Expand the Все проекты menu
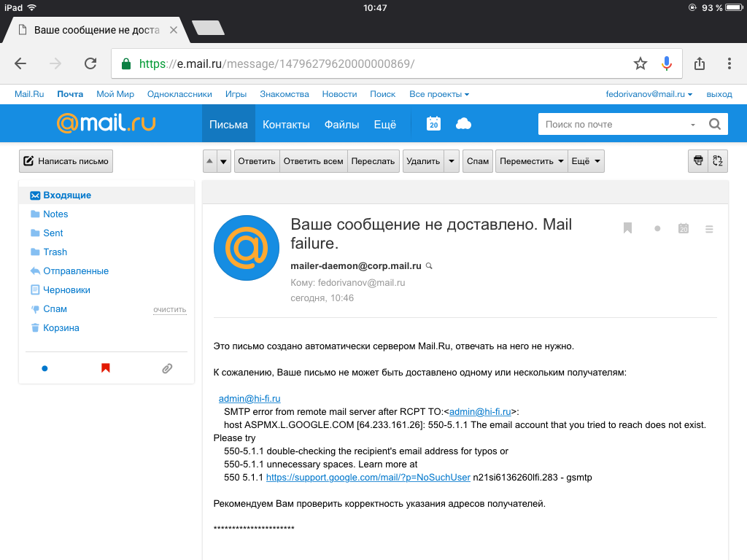This screenshot has height=560, width=747. click(439, 94)
